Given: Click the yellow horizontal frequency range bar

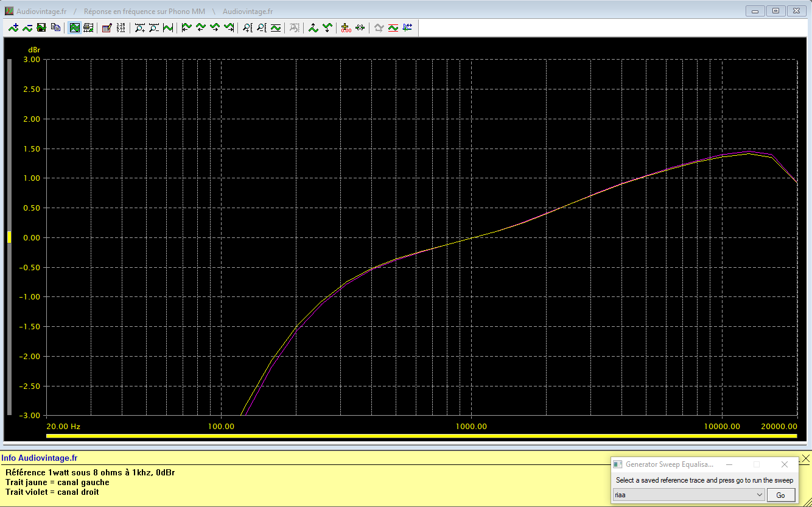Looking at the screenshot, I should pyautogui.click(x=421, y=436).
